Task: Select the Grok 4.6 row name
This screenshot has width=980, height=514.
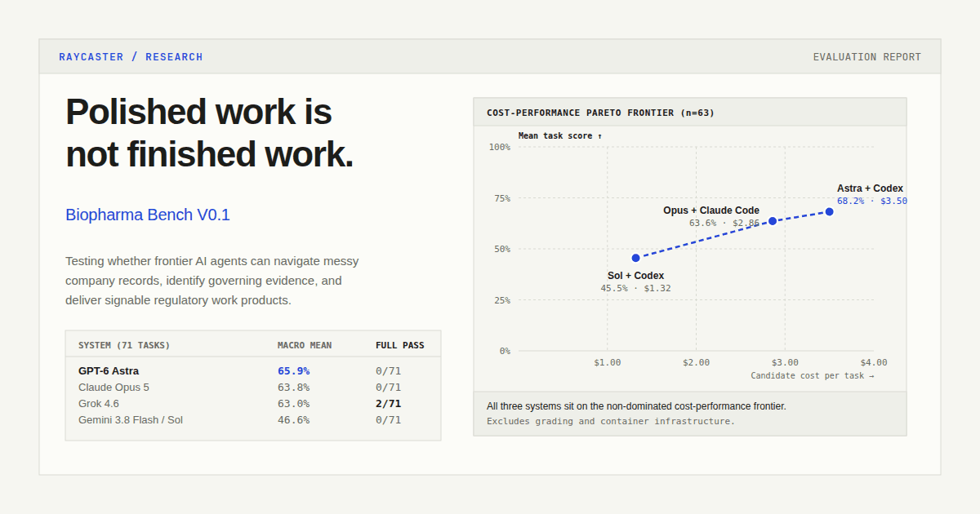Action: point(99,404)
